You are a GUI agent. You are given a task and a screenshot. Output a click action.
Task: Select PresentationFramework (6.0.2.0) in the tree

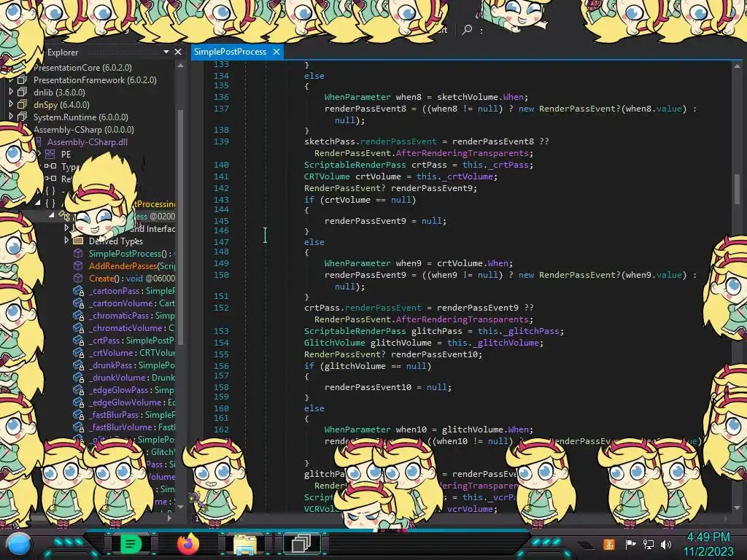point(95,80)
